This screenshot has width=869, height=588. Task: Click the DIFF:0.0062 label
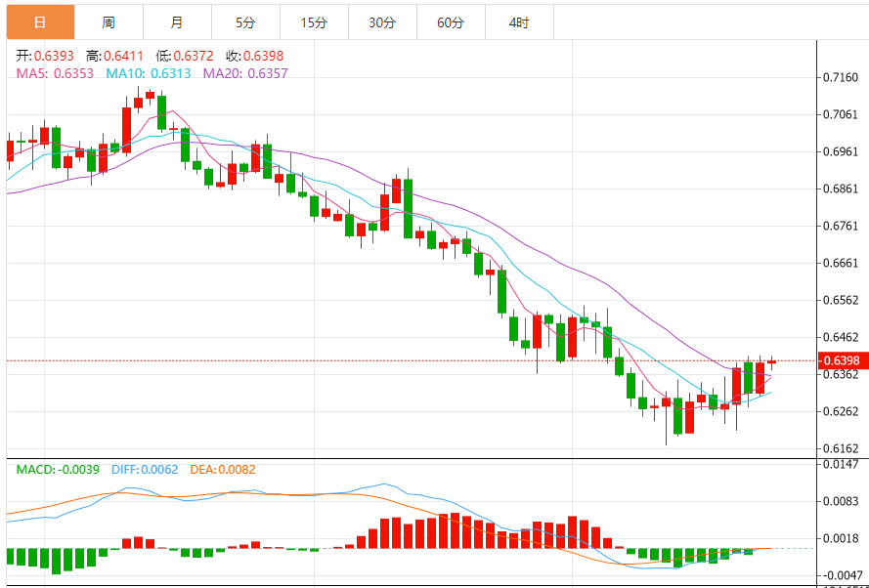point(145,470)
